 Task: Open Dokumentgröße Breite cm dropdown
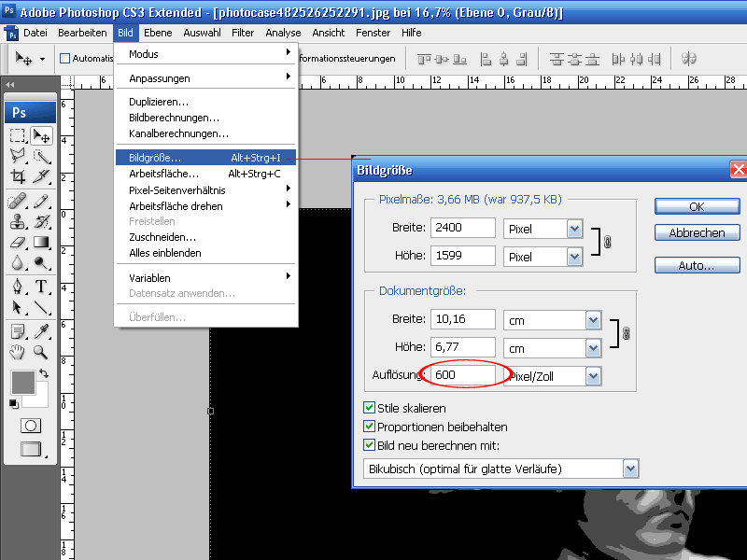tap(593, 320)
